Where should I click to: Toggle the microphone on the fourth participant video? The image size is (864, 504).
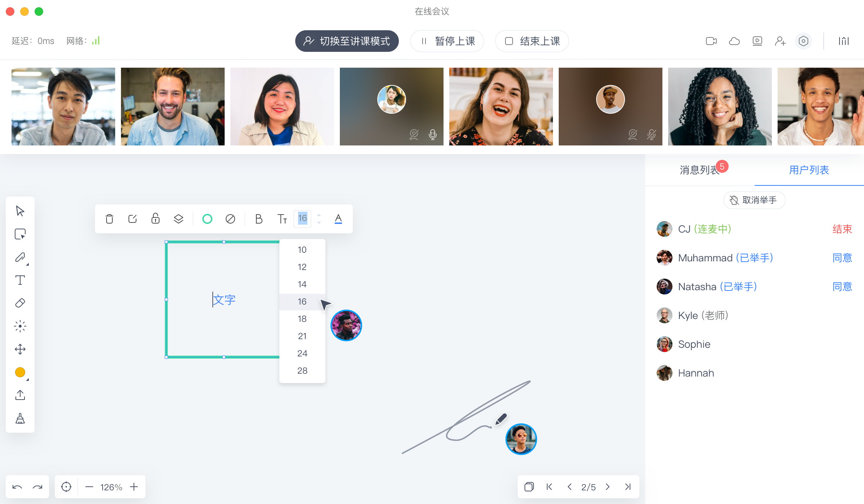(x=432, y=135)
